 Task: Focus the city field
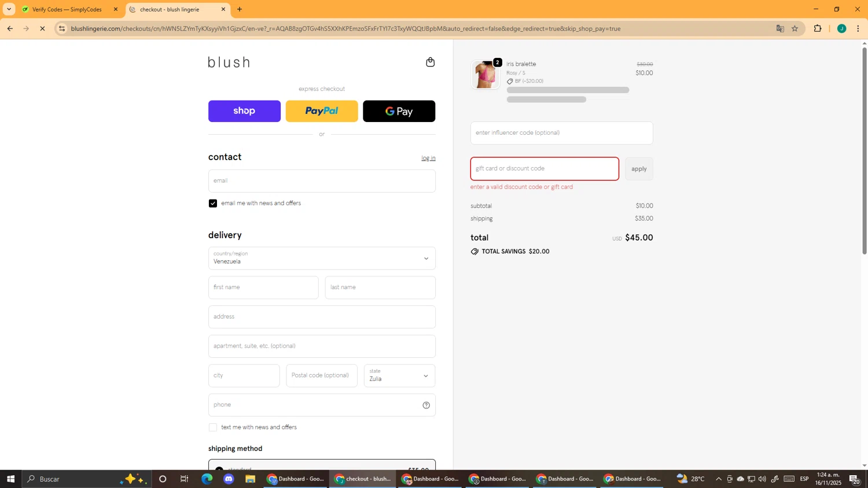(244, 376)
